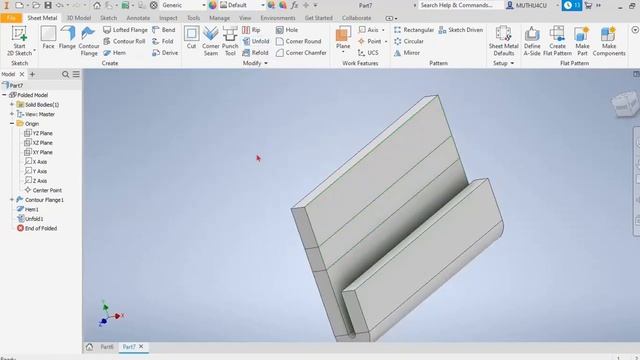Viewport: 640px width, 360px height.
Task: Open the Inspect tab
Action: (x=168, y=18)
